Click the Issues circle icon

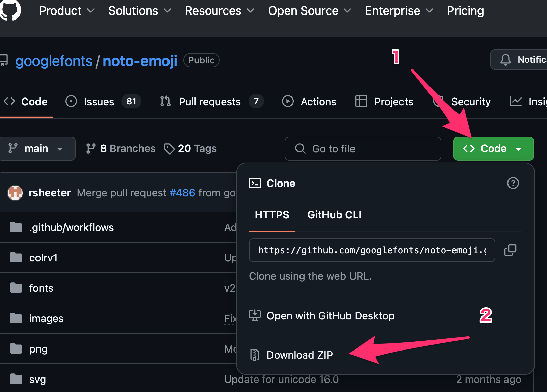[71, 101]
